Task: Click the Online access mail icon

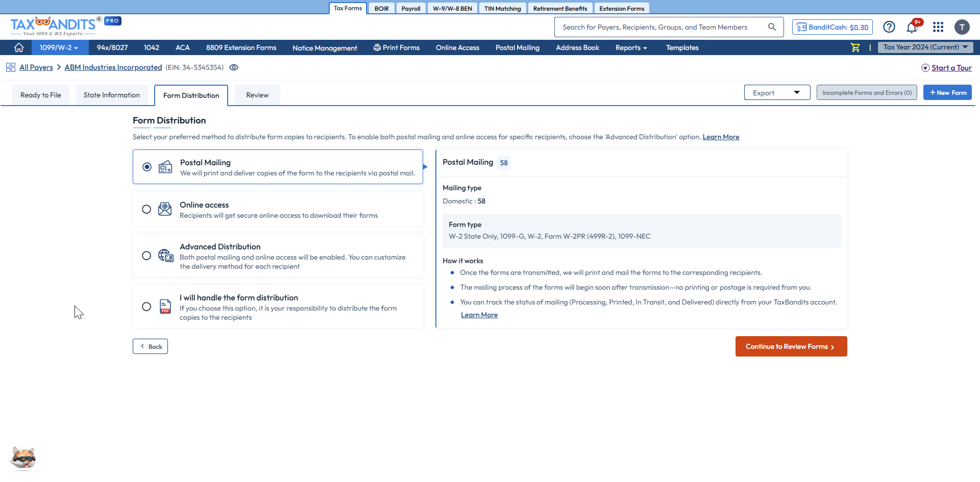Action: tap(165, 209)
